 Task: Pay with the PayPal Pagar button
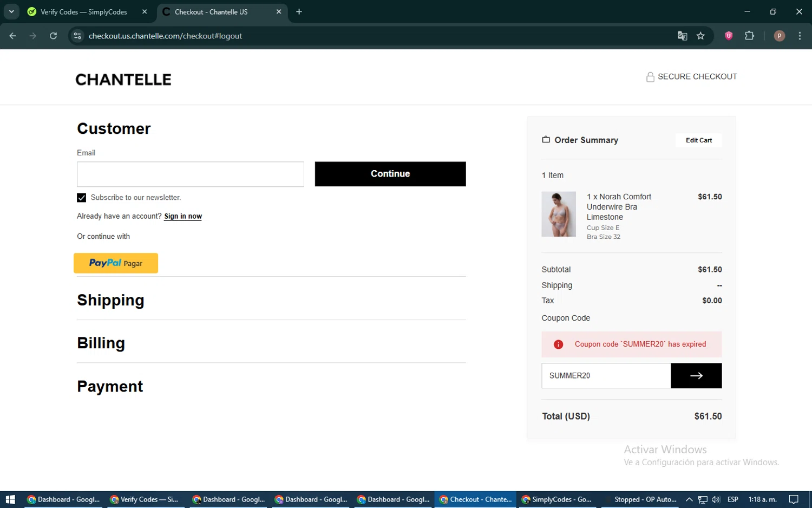point(116,263)
